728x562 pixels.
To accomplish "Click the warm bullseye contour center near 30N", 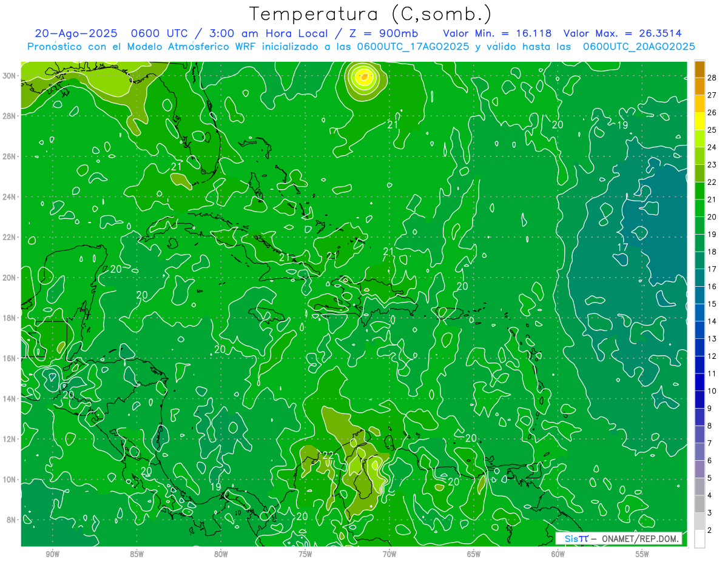I will tap(363, 76).
